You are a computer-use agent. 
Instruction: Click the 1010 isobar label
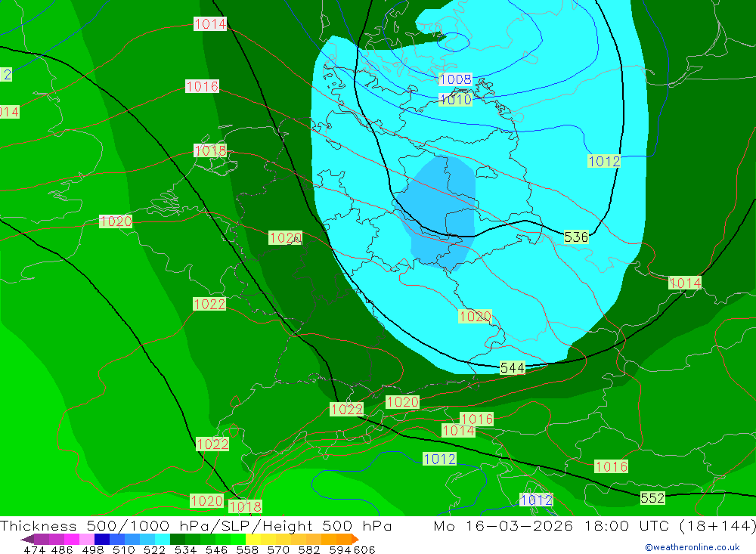coord(455,99)
